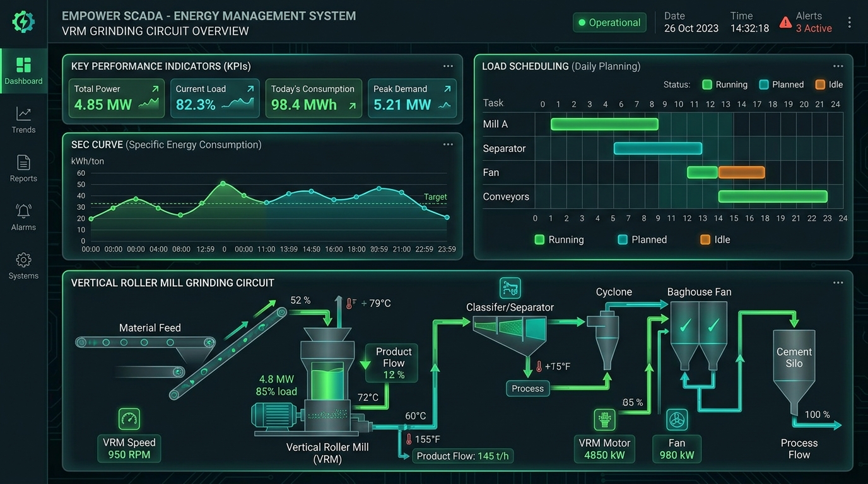The image size is (868, 484).
Task: Click the VRM Speed gauge icon
Action: [129, 419]
